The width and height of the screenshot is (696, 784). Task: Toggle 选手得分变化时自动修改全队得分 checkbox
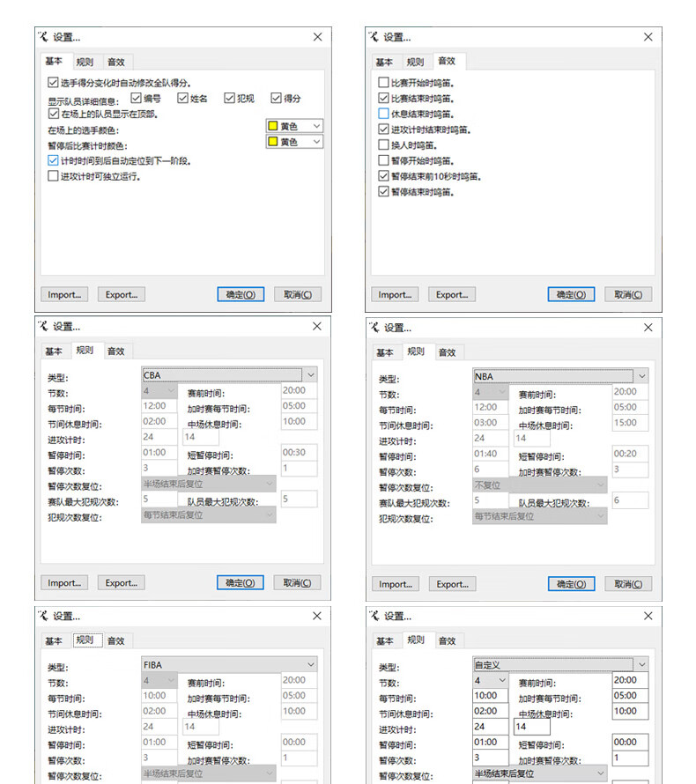(x=53, y=83)
